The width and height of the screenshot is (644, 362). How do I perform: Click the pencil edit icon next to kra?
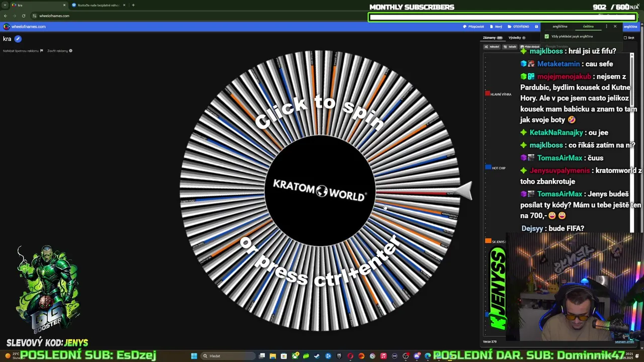(18, 39)
